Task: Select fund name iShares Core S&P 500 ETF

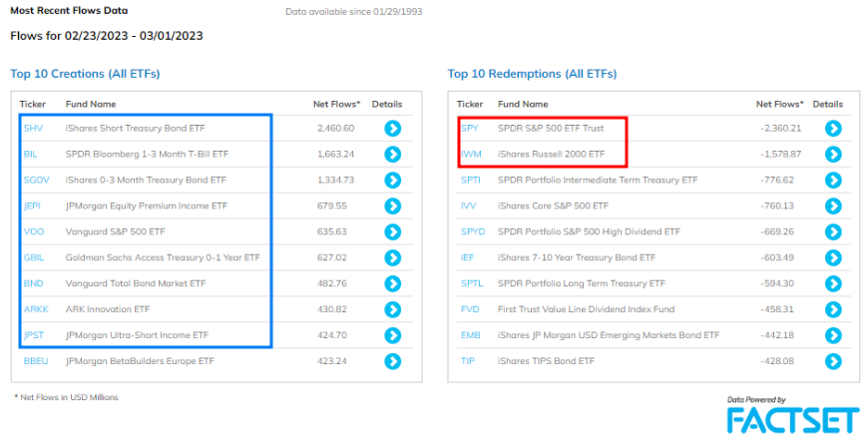Action: point(553,207)
